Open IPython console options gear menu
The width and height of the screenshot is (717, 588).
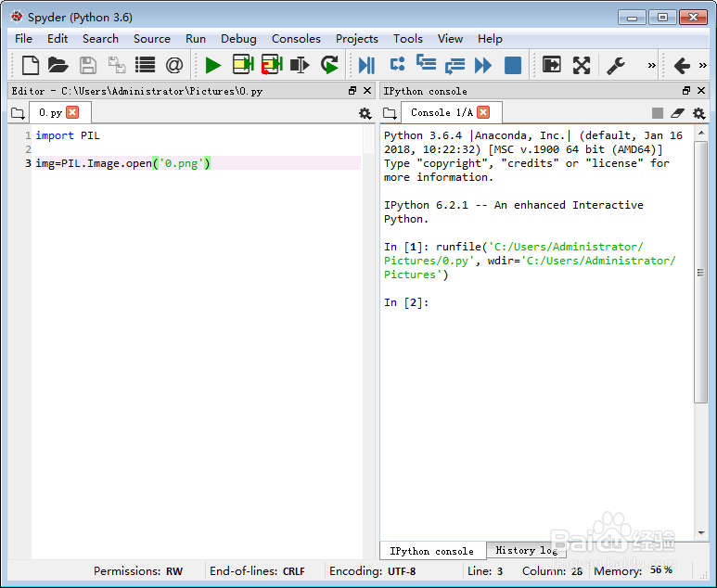pyautogui.click(x=698, y=113)
